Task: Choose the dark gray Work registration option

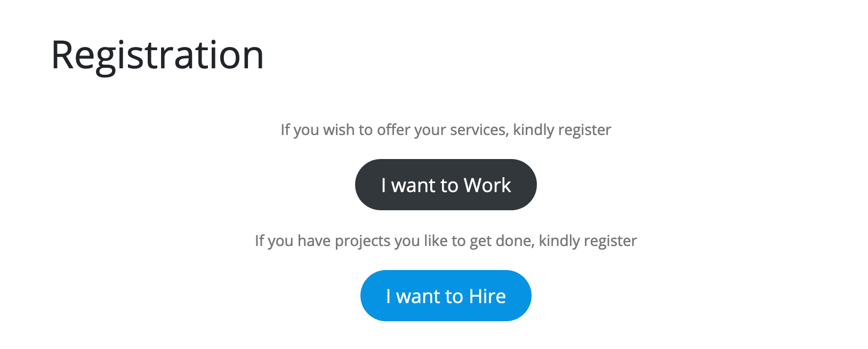Action: 446,185
